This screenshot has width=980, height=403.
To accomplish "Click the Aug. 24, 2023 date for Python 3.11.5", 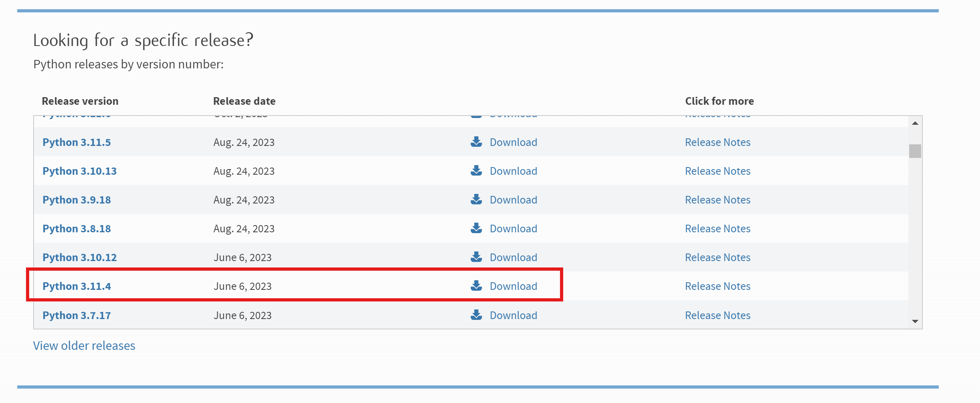I will (x=244, y=143).
